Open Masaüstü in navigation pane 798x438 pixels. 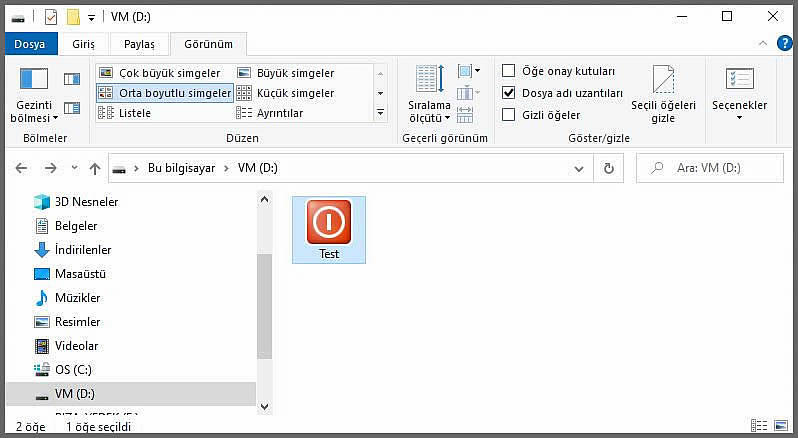point(69,274)
